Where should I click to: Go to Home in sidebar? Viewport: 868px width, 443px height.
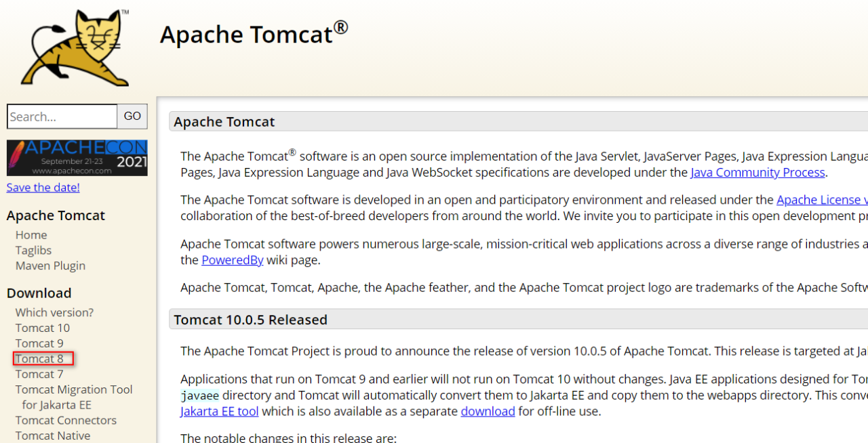[31, 235]
